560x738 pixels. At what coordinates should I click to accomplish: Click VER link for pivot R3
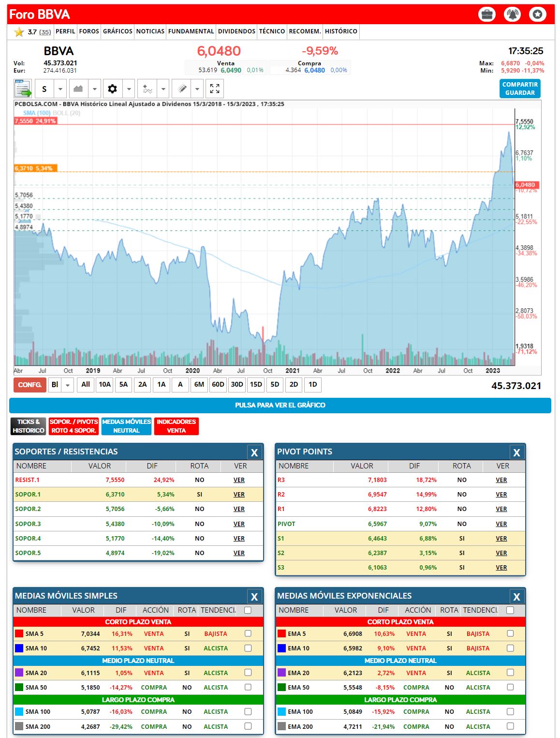[x=501, y=480]
